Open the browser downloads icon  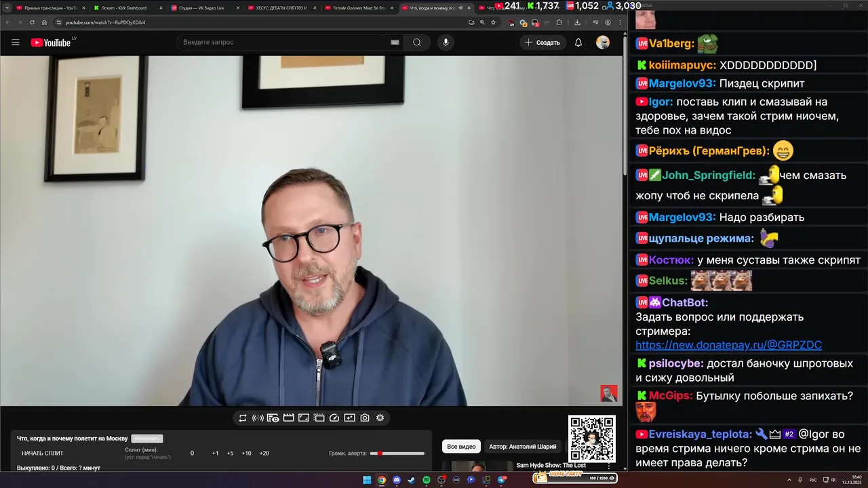(x=577, y=22)
